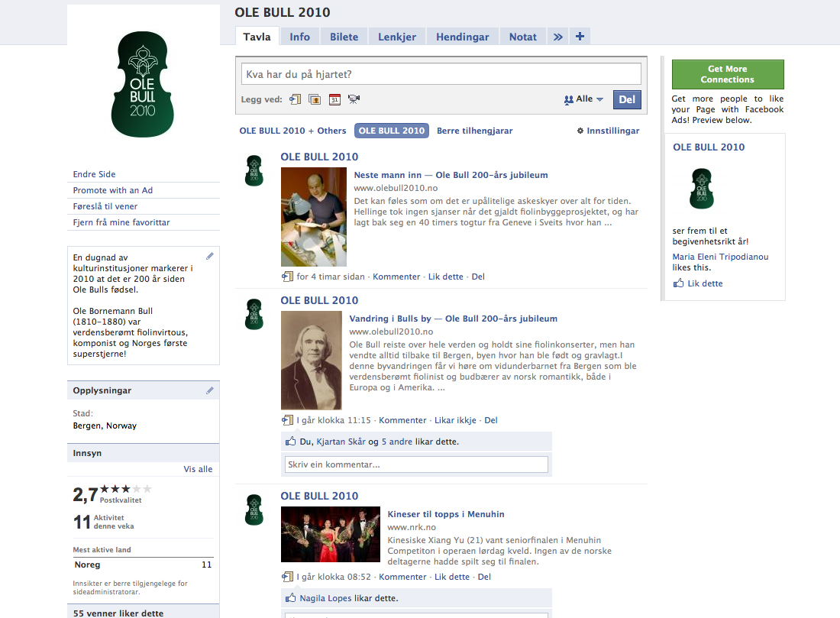Click 'Vis alle' in Innsyn
840x618 pixels.
tap(198, 469)
